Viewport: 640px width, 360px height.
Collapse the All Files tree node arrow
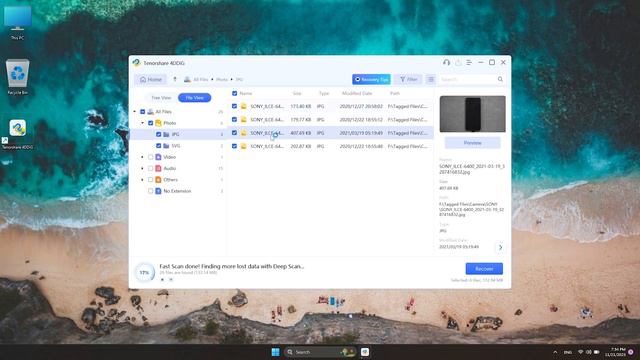135,111
